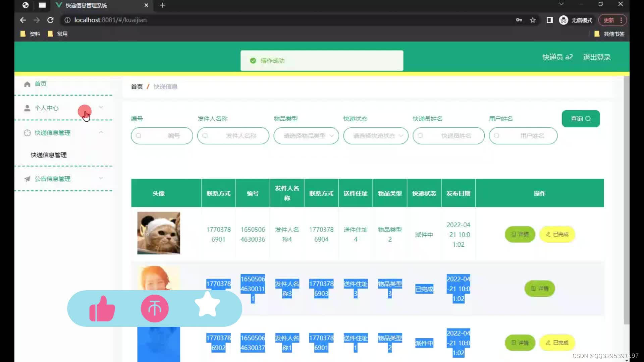Click the 快递状态 column header

point(424,193)
